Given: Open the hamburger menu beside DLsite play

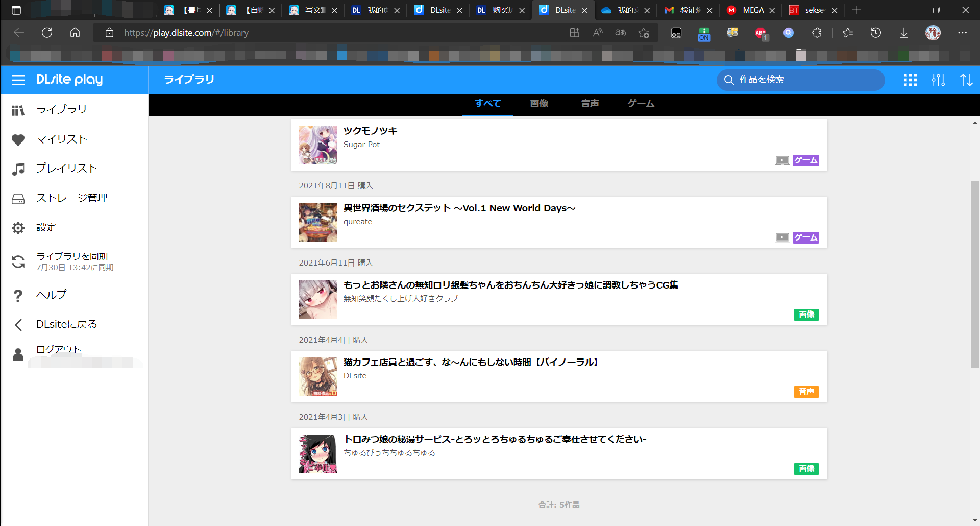Looking at the screenshot, I should tap(18, 80).
